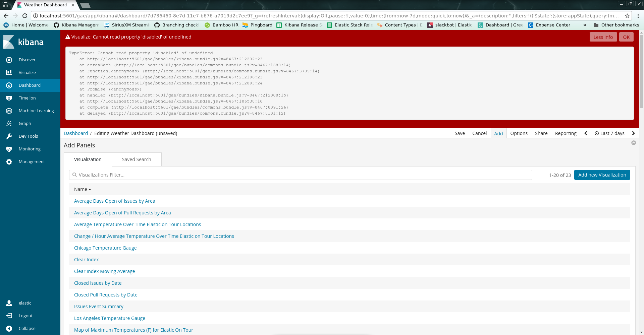Image resolution: width=644 pixels, height=335 pixels.
Task: Click Add new Visualization button
Action: point(602,175)
